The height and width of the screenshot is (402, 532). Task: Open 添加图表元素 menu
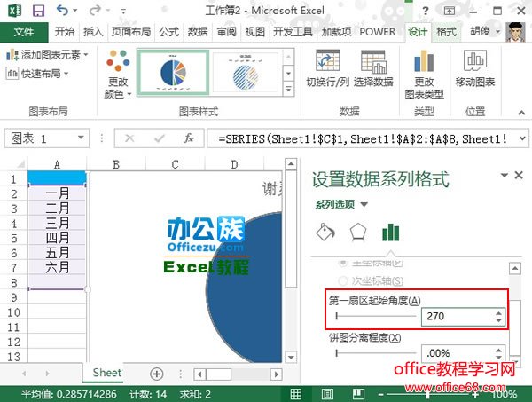pyautogui.click(x=47, y=54)
